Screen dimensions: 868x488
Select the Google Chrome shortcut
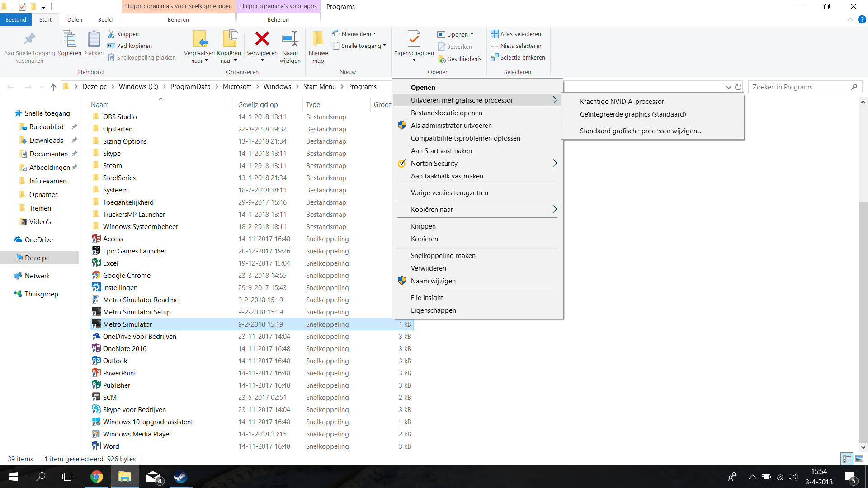(126, 275)
